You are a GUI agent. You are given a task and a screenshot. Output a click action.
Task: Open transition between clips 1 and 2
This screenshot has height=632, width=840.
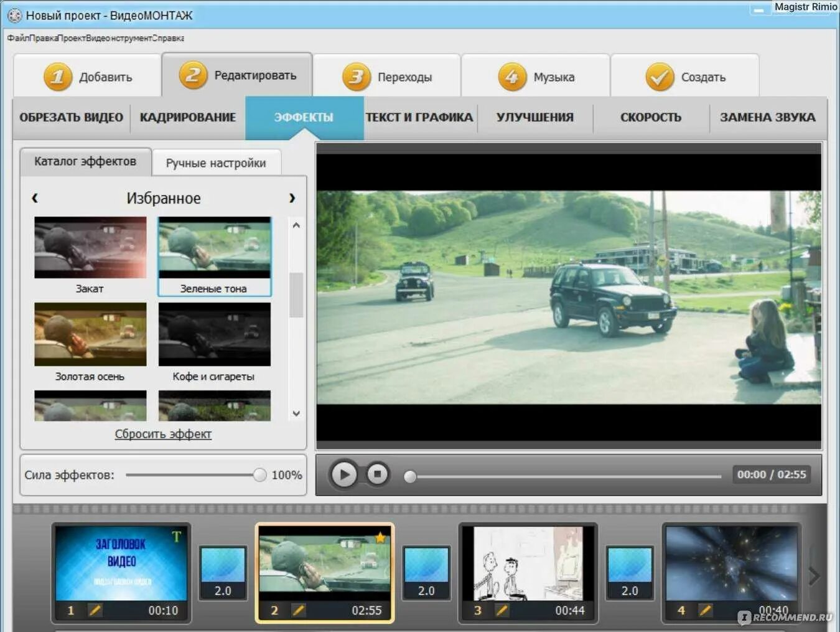coord(223,573)
